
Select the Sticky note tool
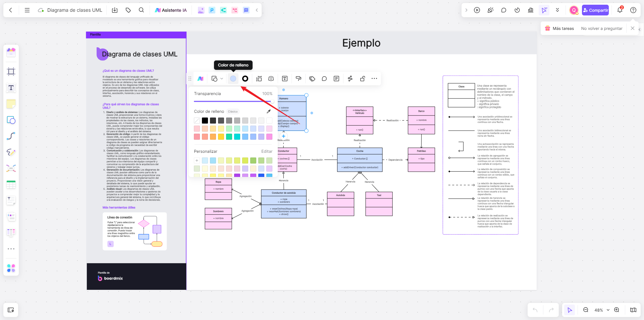coord(11,104)
